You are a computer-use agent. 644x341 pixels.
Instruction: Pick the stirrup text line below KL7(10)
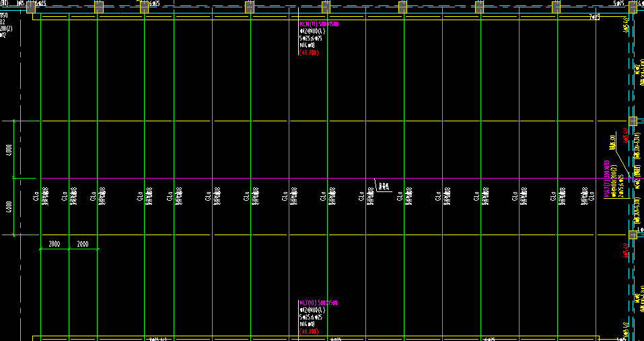click(x=312, y=310)
